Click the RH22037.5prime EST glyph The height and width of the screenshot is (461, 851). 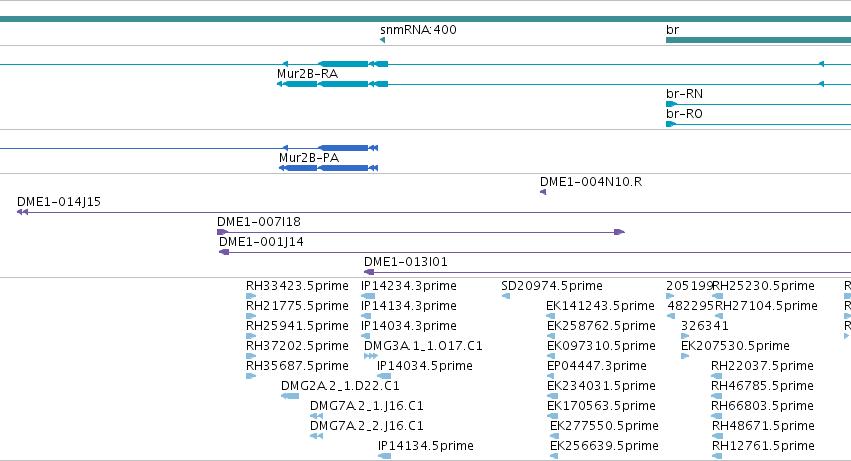(716, 376)
